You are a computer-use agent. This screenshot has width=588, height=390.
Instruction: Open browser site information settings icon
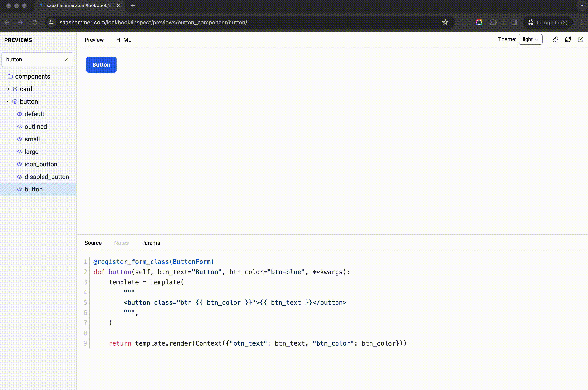pos(52,22)
